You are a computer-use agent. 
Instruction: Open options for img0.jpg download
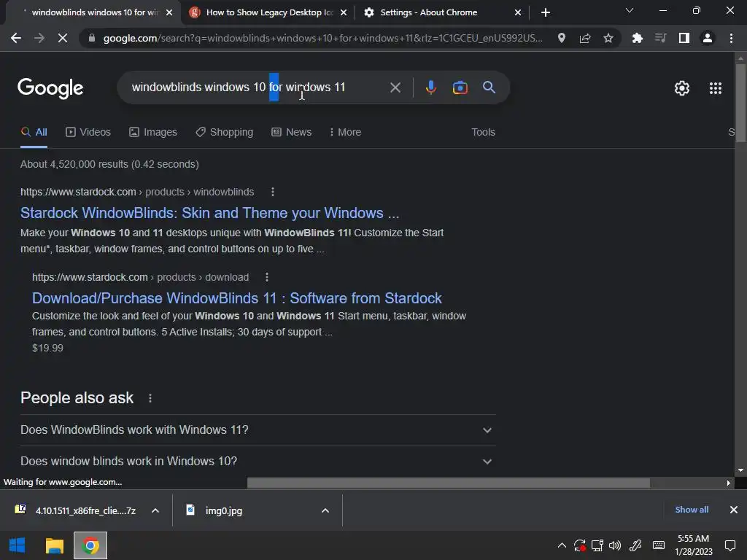[x=325, y=510]
